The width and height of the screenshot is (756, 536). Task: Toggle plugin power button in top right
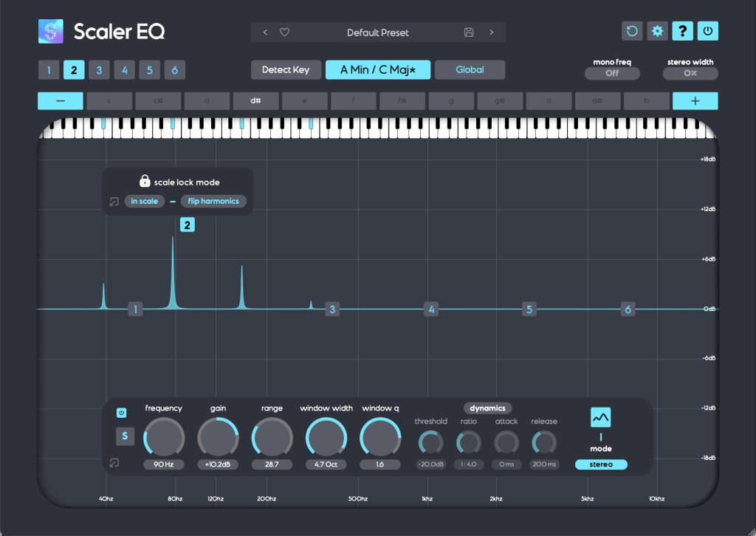click(x=707, y=31)
